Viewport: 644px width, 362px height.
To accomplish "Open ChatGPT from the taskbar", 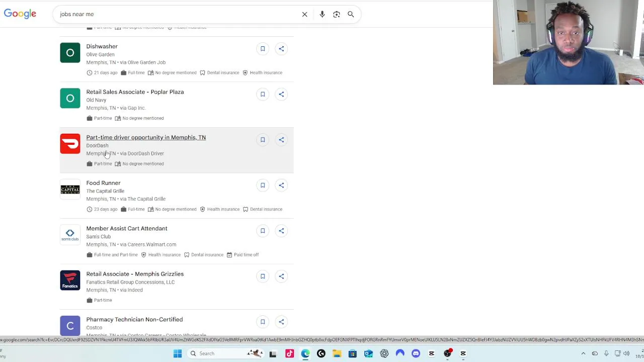I will (x=384, y=353).
